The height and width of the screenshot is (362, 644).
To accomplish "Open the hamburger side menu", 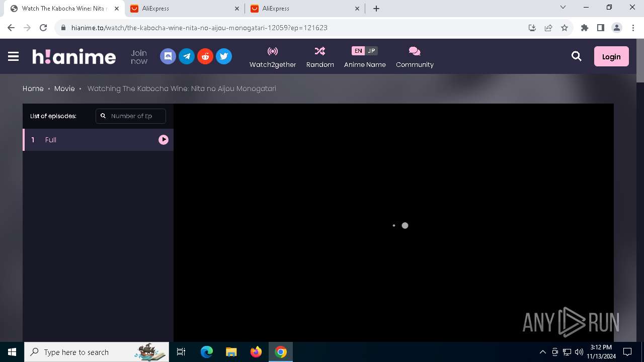I will pos(14,56).
